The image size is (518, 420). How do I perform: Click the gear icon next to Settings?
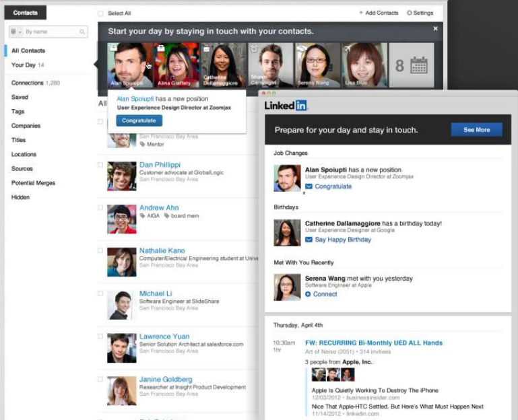tap(410, 13)
